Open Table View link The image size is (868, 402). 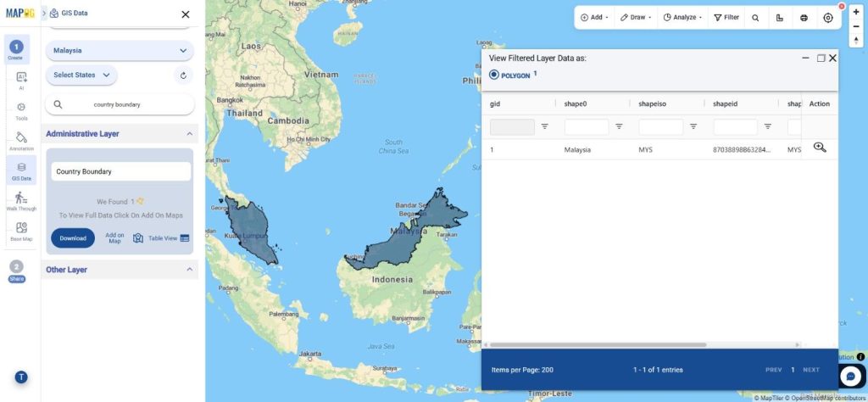click(163, 238)
